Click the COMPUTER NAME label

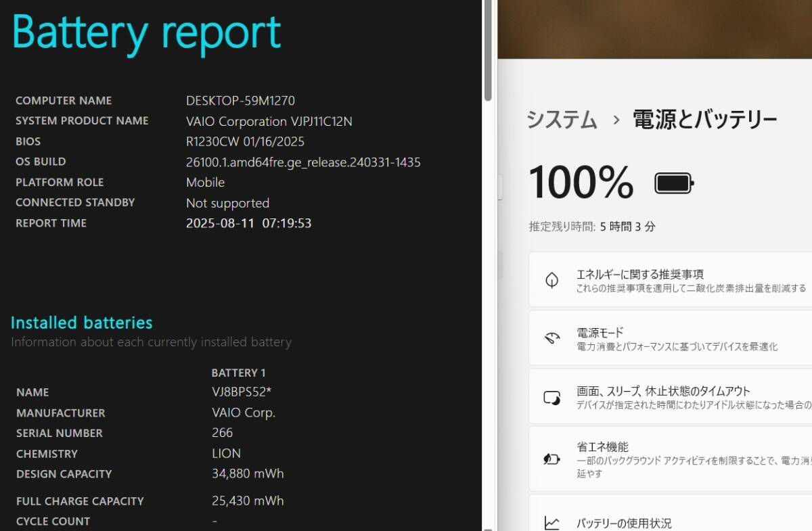coord(64,101)
